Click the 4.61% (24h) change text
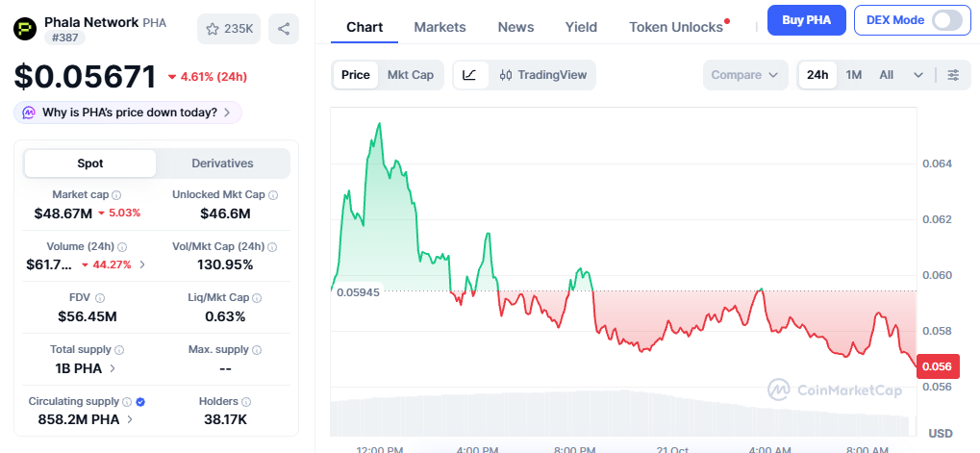The height and width of the screenshot is (453, 980). click(x=208, y=77)
